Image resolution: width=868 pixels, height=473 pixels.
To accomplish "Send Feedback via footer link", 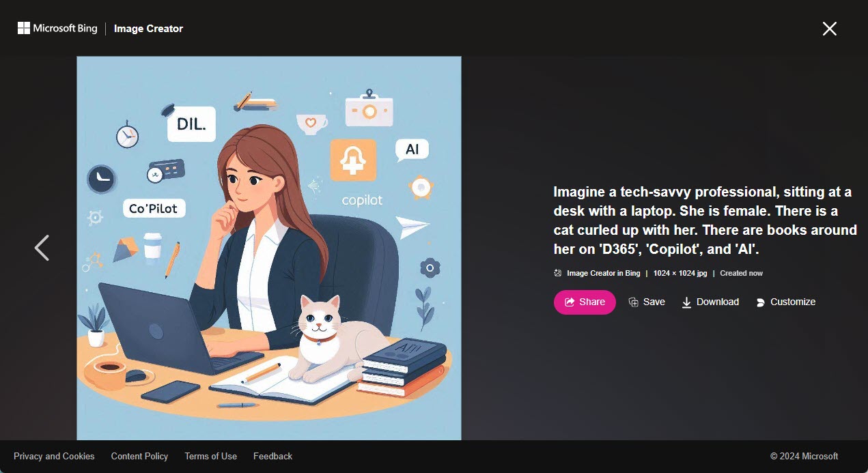I will pos(272,456).
